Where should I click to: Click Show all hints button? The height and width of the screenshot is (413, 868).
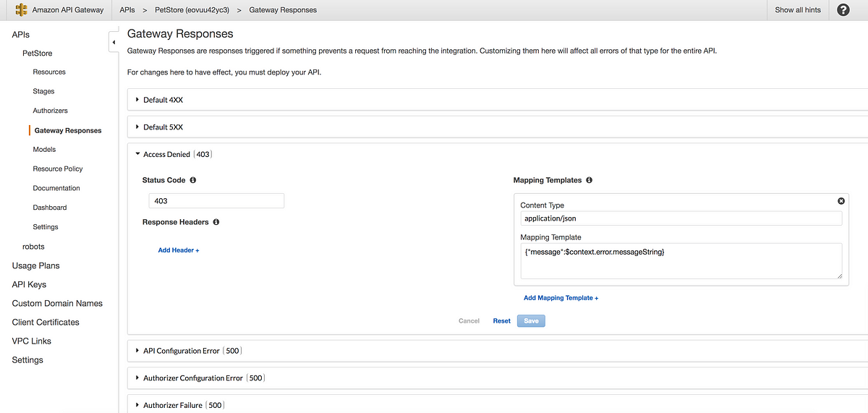(798, 10)
